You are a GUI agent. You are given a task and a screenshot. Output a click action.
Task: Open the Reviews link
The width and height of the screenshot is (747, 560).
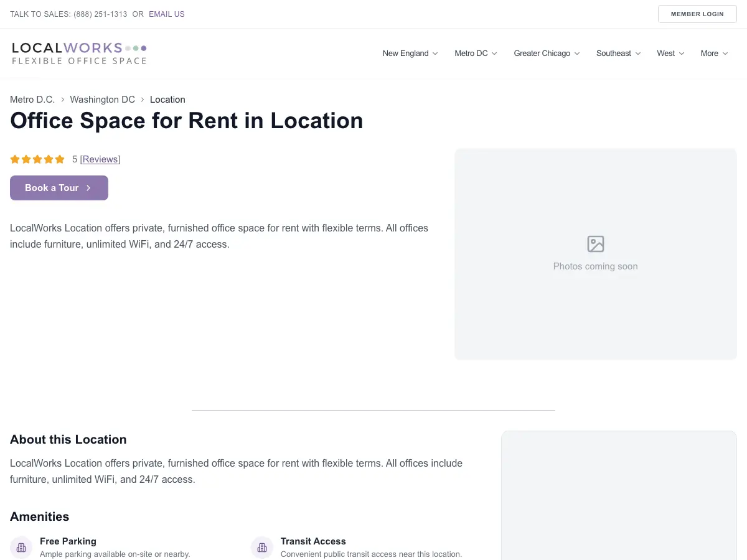(x=100, y=159)
